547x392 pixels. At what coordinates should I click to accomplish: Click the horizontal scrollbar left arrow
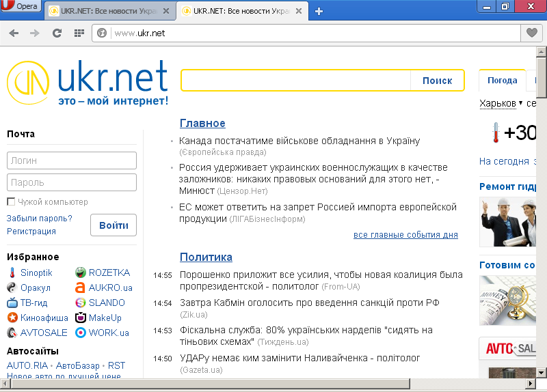pyautogui.click(x=5, y=384)
